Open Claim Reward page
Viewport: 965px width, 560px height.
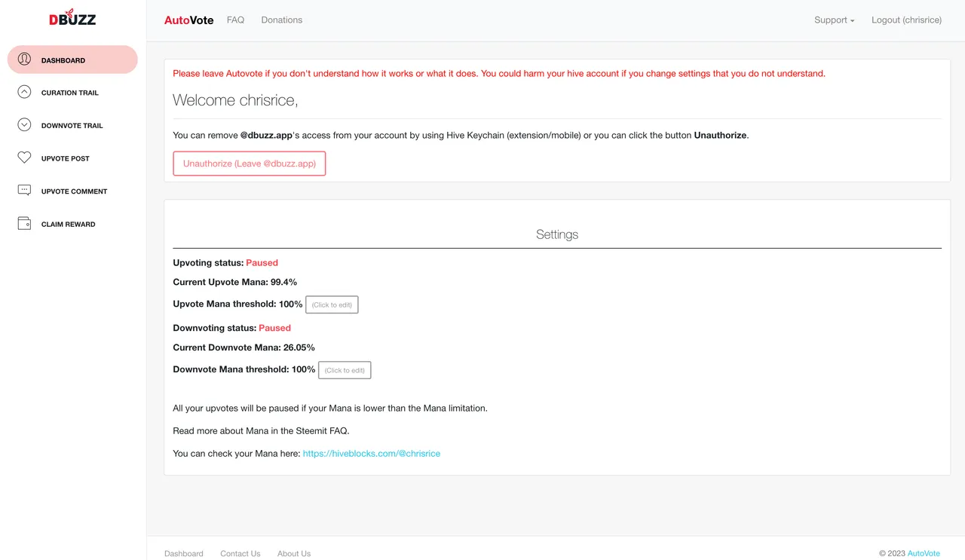(72, 224)
